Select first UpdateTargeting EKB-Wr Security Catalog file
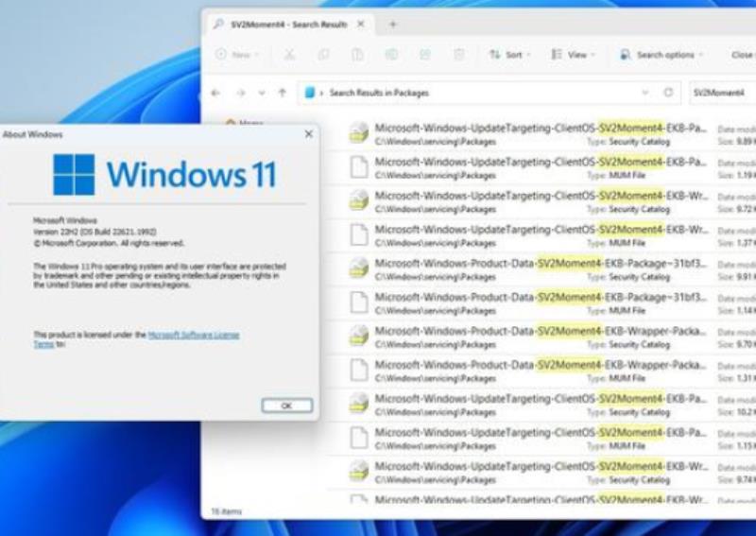 pyautogui.click(x=541, y=201)
